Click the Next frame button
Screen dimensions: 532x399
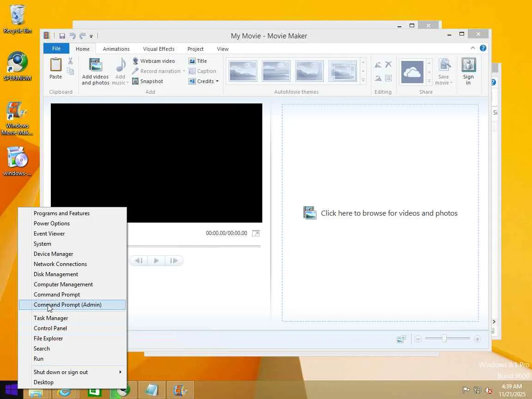tap(174, 260)
